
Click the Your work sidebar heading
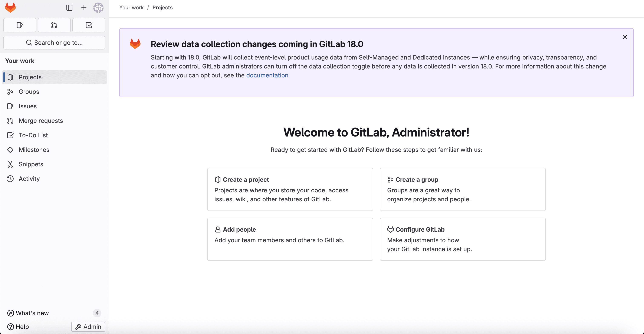point(20,61)
